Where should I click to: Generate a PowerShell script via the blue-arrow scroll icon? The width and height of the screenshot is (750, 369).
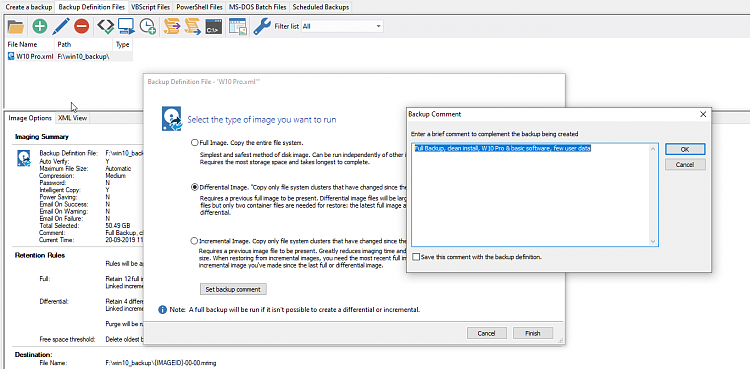[192, 26]
